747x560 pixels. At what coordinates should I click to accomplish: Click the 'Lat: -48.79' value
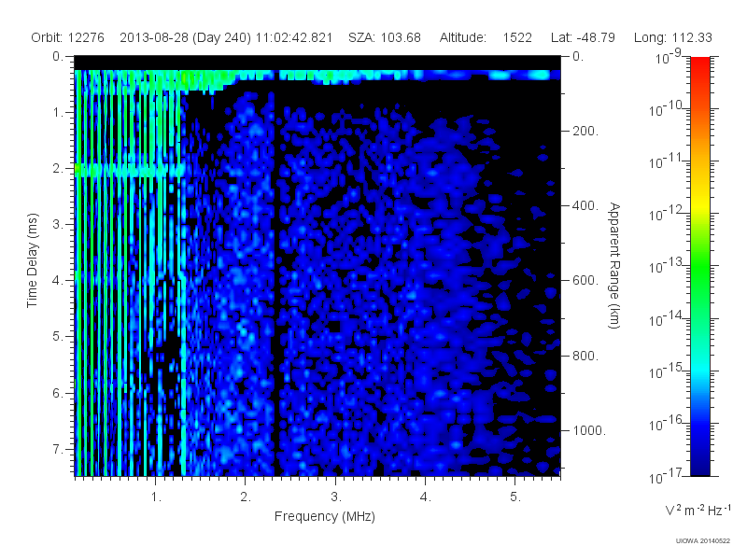583,37
